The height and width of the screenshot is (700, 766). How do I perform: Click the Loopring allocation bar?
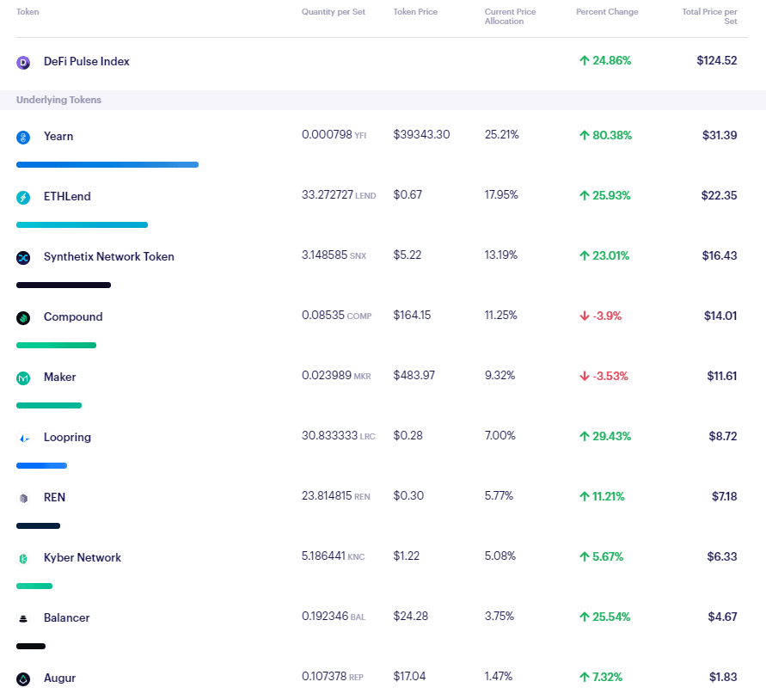coord(41,465)
